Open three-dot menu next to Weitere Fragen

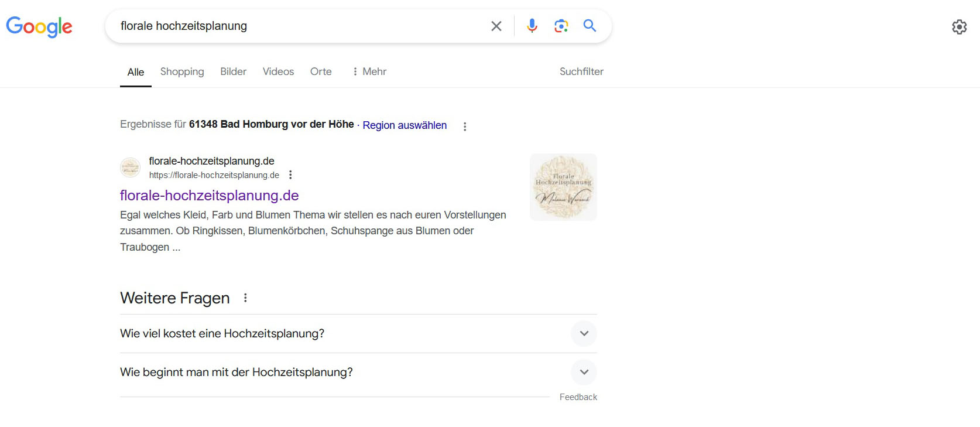[245, 298]
